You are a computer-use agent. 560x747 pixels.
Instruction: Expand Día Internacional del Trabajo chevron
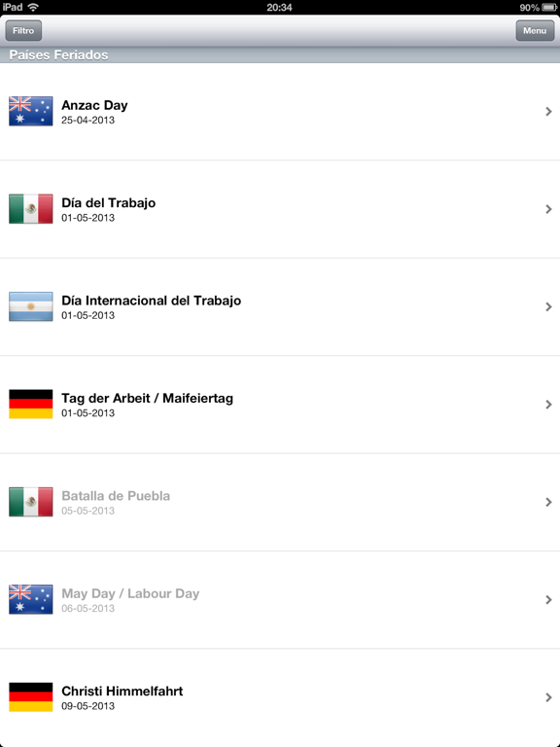(548, 306)
